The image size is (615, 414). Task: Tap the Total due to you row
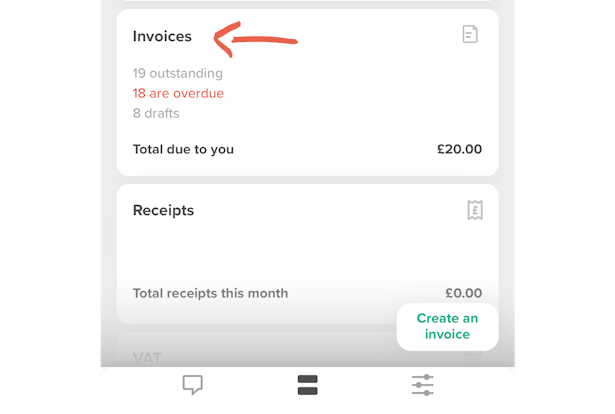coord(307,149)
